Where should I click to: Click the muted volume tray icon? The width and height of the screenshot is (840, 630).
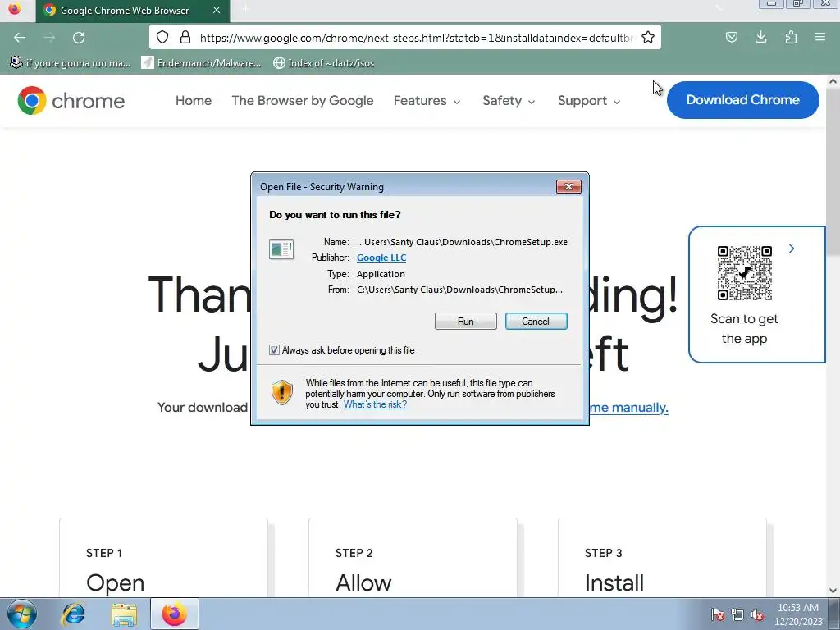[x=757, y=614]
